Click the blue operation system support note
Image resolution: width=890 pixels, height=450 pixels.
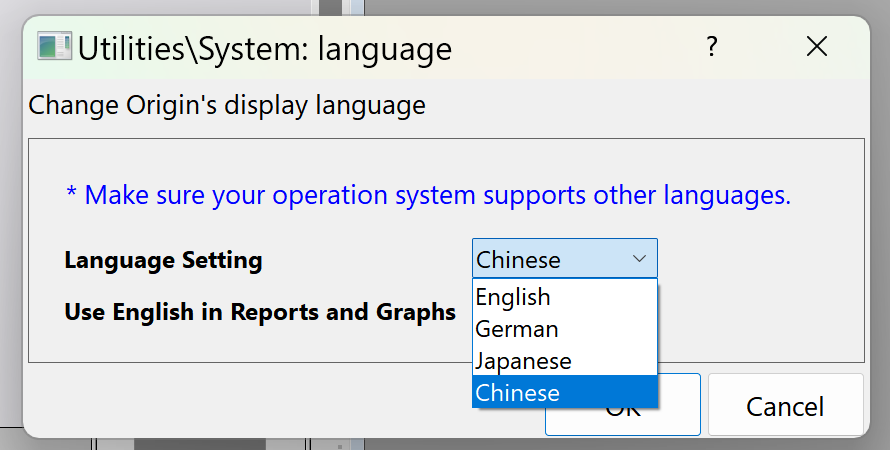click(x=428, y=195)
